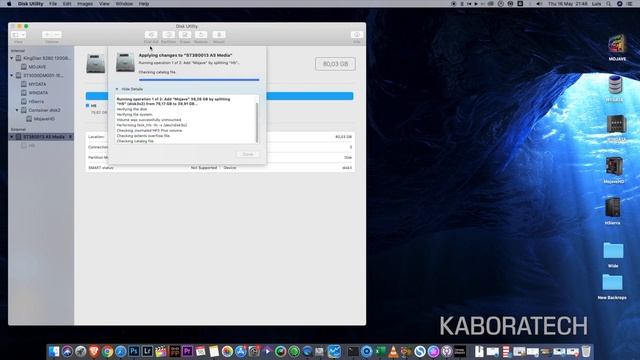Open the Images menu
This screenshot has width=640, height=360.
click(x=85, y=4)
